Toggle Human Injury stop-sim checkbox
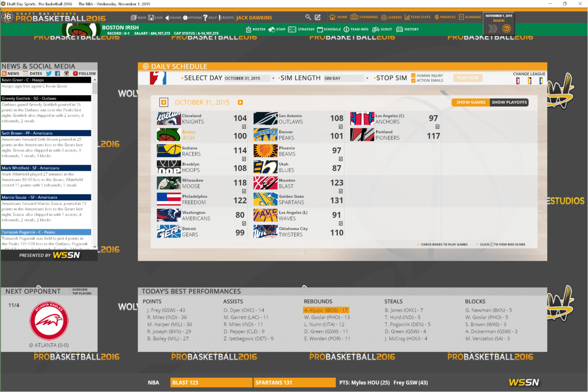 click(413, 76)
